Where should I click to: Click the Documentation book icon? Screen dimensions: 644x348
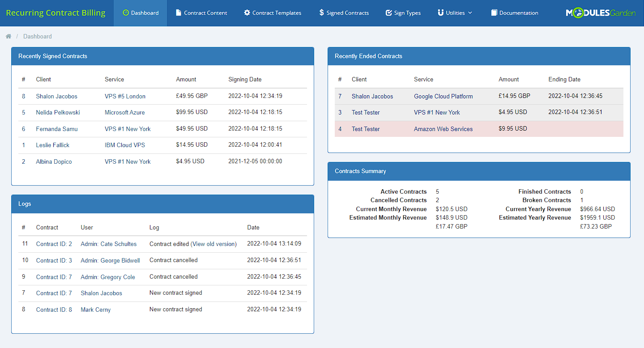pos(494,13)
